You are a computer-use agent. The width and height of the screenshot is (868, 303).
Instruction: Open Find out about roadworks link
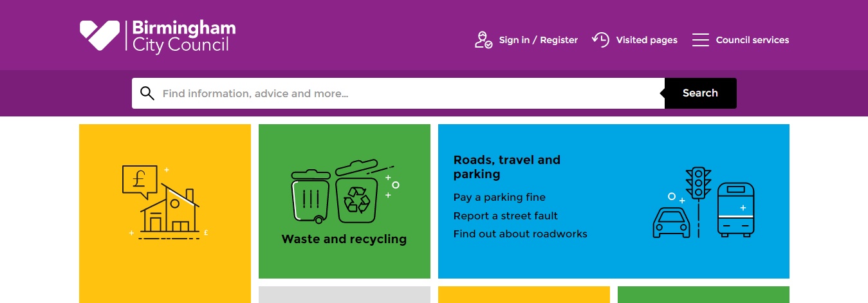[521, 234]
